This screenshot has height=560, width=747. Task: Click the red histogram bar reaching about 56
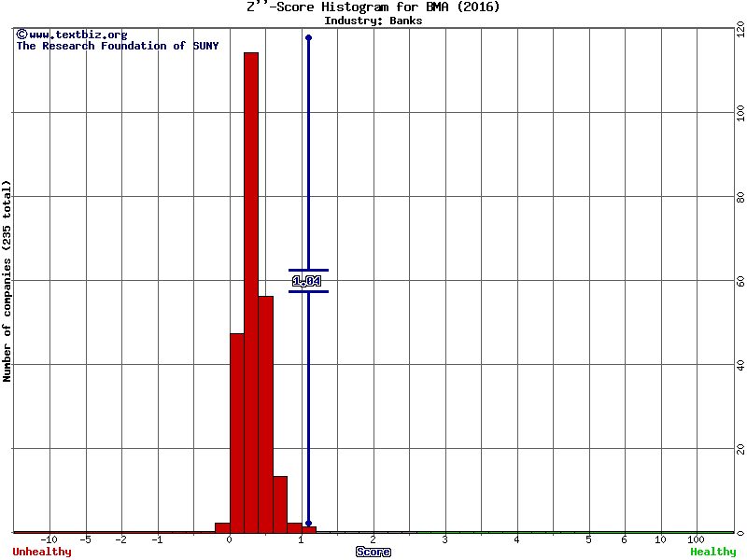[x=266, y=414]
